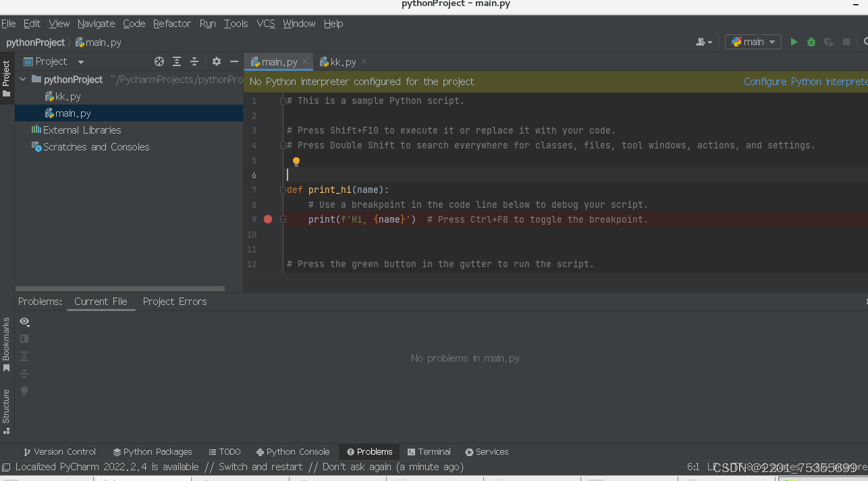This screenshot has width=868, height=481.
Task: Stop the running process with Stop icon
Action: pos(846,41)
